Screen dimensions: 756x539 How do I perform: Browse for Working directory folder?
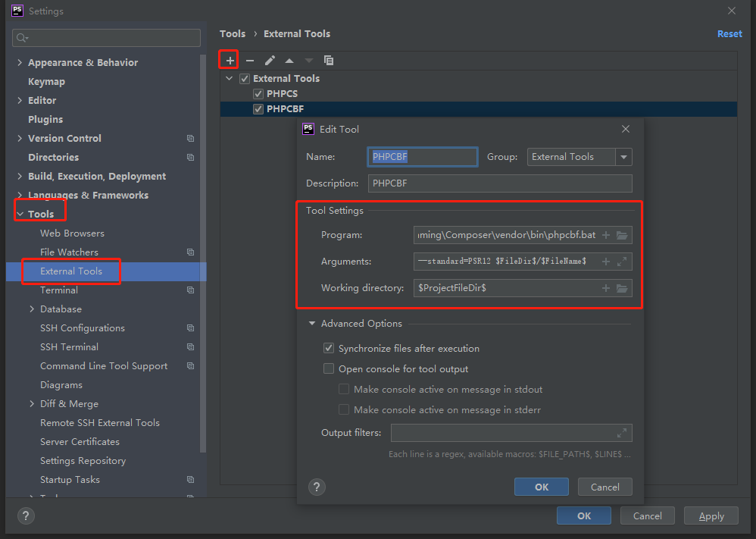point(622,288)
